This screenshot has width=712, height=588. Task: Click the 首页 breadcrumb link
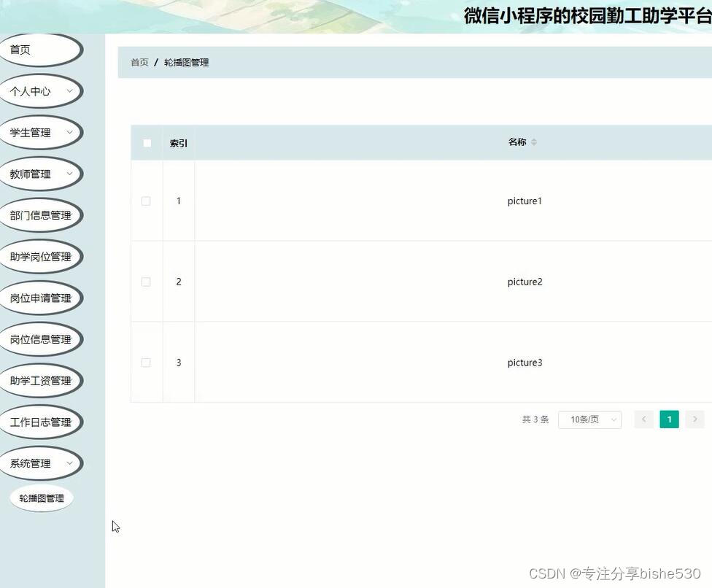point(139,62)
